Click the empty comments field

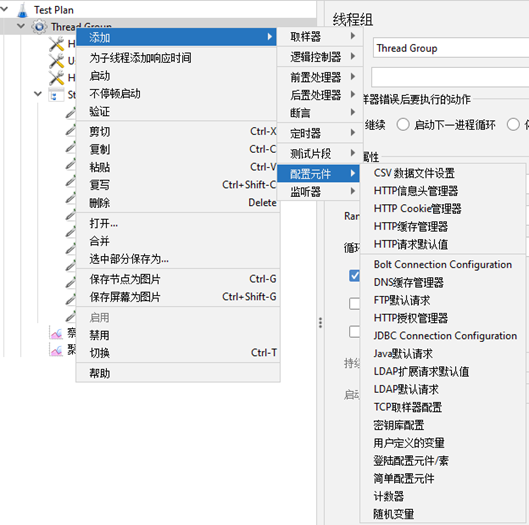450,77
